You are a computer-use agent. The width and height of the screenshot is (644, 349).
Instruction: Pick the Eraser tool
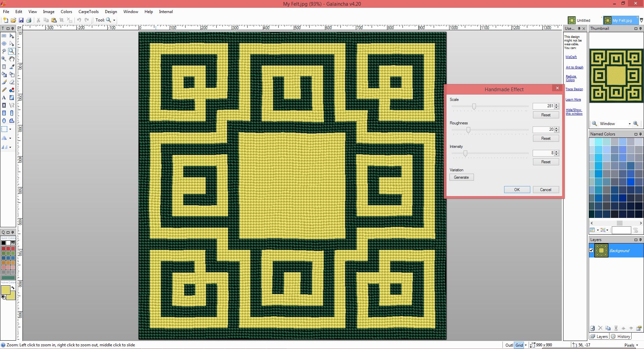pos(12,82)
